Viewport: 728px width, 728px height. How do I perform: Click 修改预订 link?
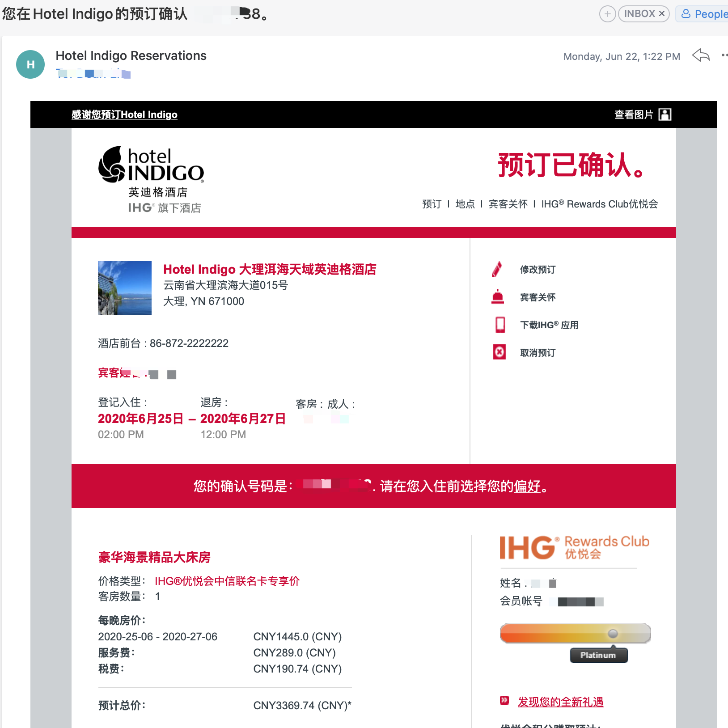[538, 270]
